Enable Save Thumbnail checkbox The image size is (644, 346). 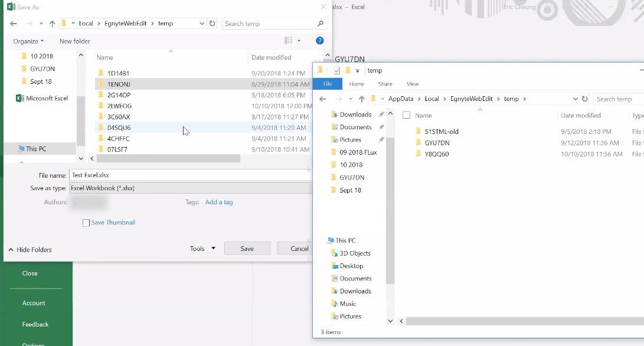point(86,223)
